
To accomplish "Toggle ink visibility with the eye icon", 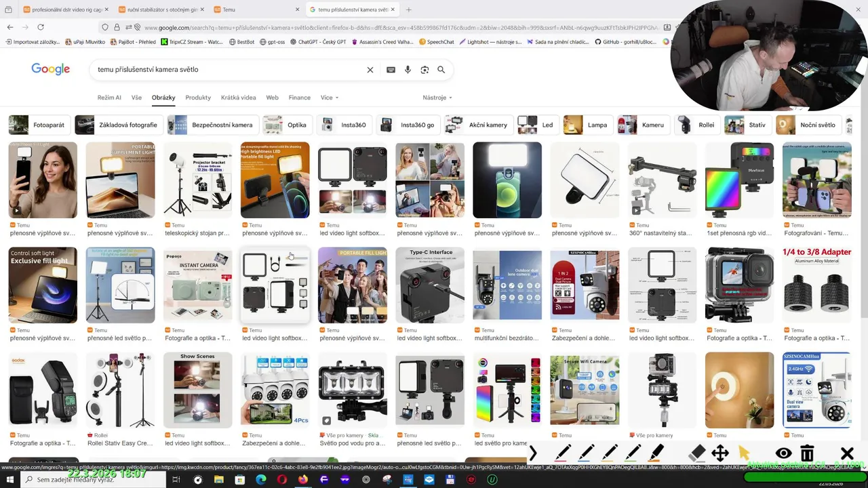I will click(783, 453).
